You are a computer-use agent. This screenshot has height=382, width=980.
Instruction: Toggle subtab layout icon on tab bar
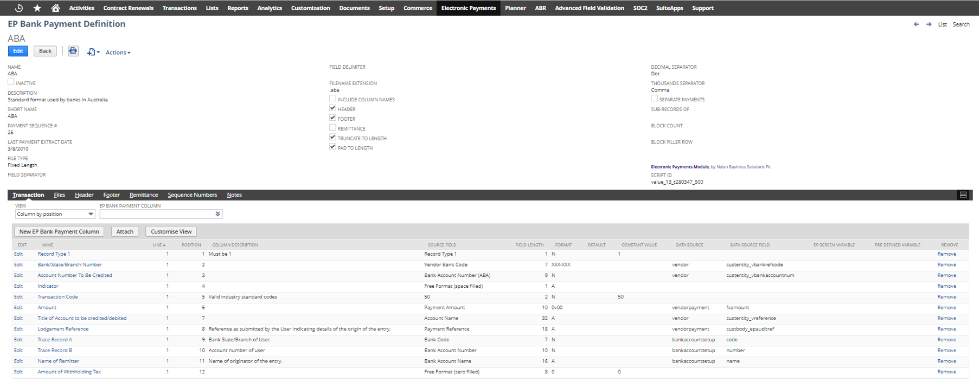point(963,195)
